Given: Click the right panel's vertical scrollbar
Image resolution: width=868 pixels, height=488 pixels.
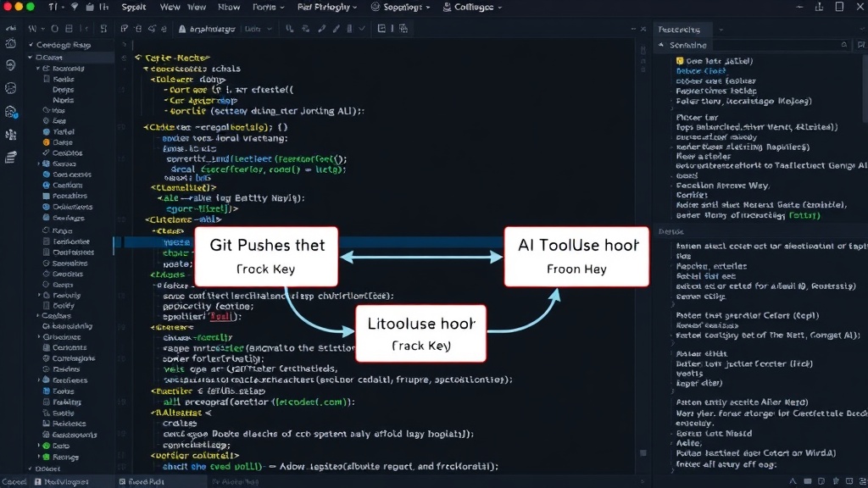Looking at the screenshot, I should click(x=865, y=88).
